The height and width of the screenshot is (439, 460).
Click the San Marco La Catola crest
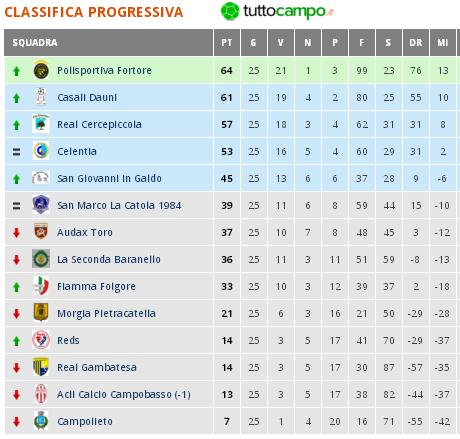(41, 205)
